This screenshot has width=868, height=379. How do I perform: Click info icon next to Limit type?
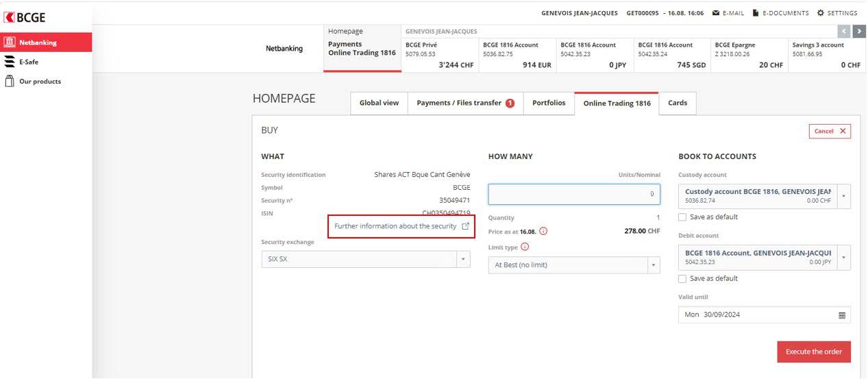[525, 247]
